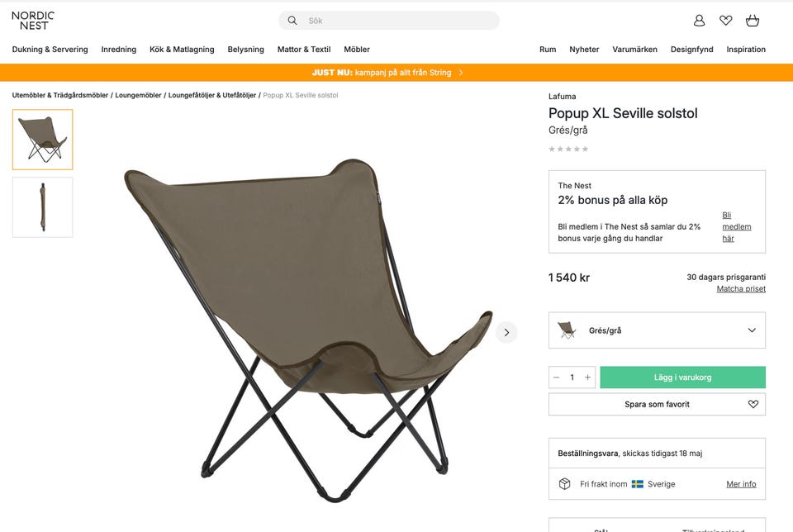The width and height of the screenshot is (793, 532).
Task: Open the Belysning menu
Action: (245, 50)
